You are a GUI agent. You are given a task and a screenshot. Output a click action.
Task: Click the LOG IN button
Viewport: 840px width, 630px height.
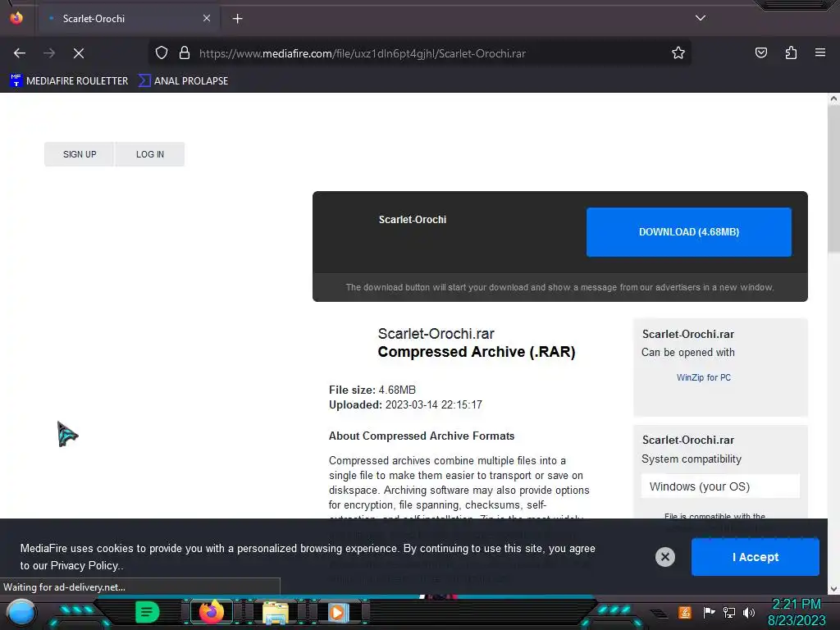pos(150,154)
